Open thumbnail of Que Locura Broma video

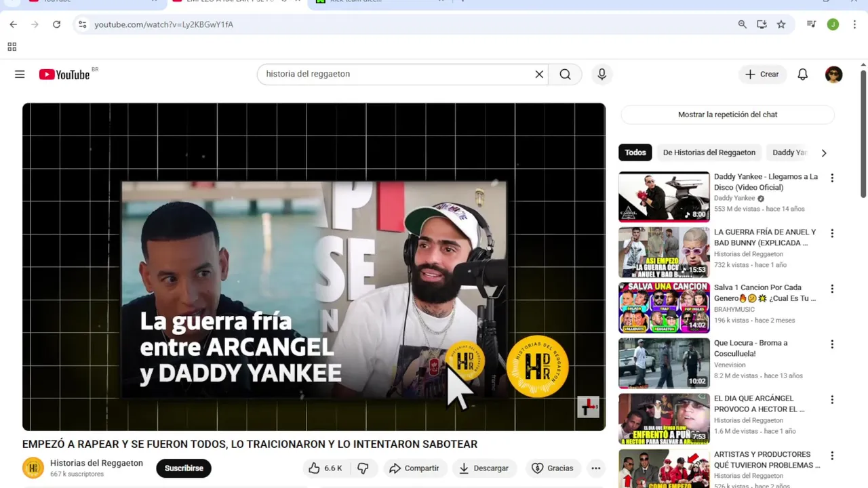pyautogui.click(x=664, y=363)
